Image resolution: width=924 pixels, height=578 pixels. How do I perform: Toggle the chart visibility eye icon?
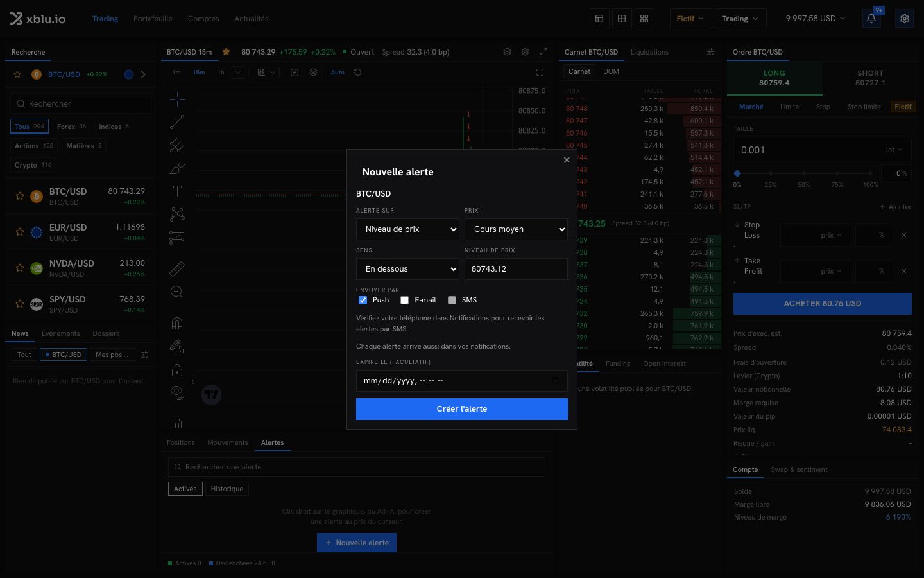coord(177,392)
